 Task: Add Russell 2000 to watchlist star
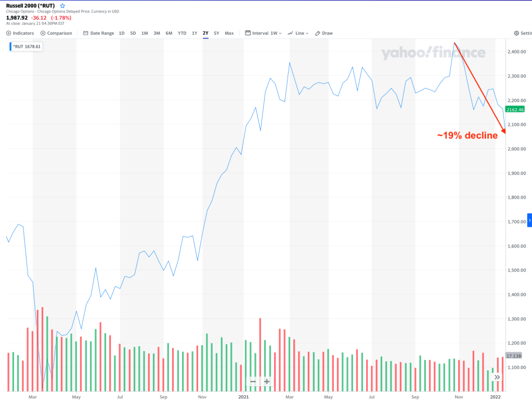[x=62, y=6]
